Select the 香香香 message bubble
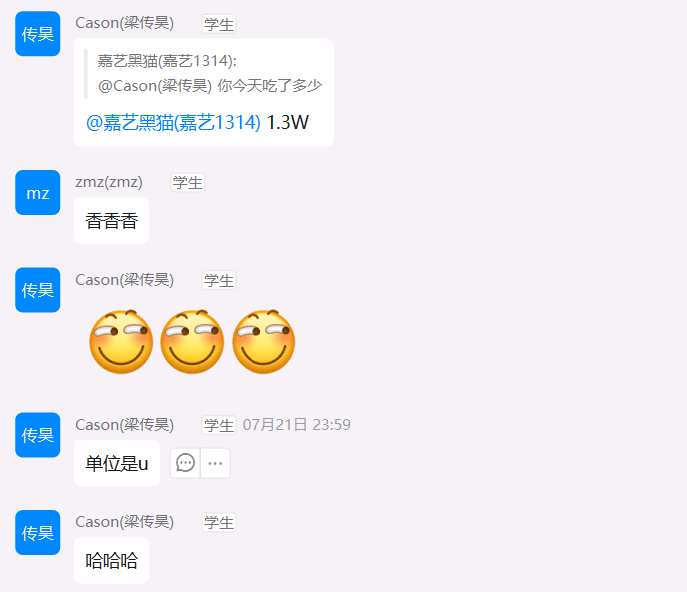This screenshot has height=592, width=687. [x=111, y=220]
